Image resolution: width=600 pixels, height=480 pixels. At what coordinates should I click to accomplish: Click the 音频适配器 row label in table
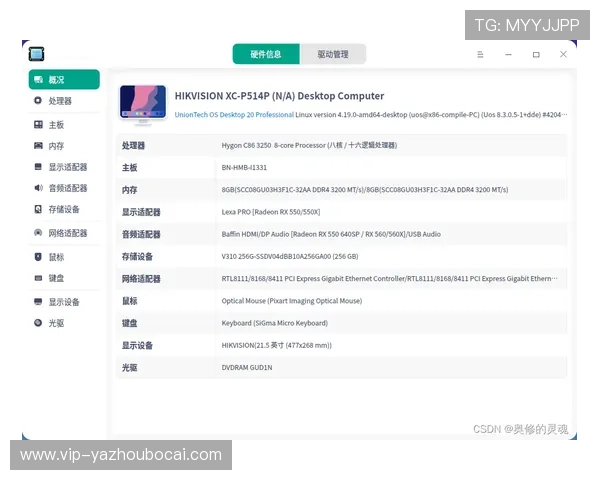click(x=141, y=234)
